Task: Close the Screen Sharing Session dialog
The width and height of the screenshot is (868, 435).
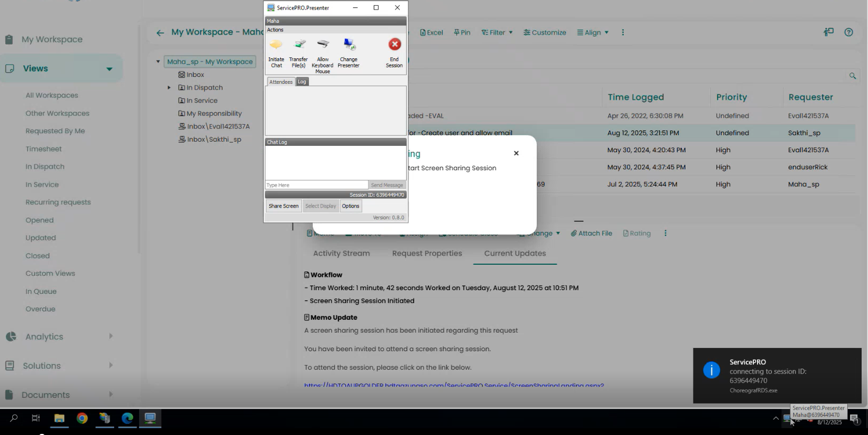Action: [516, 153]
